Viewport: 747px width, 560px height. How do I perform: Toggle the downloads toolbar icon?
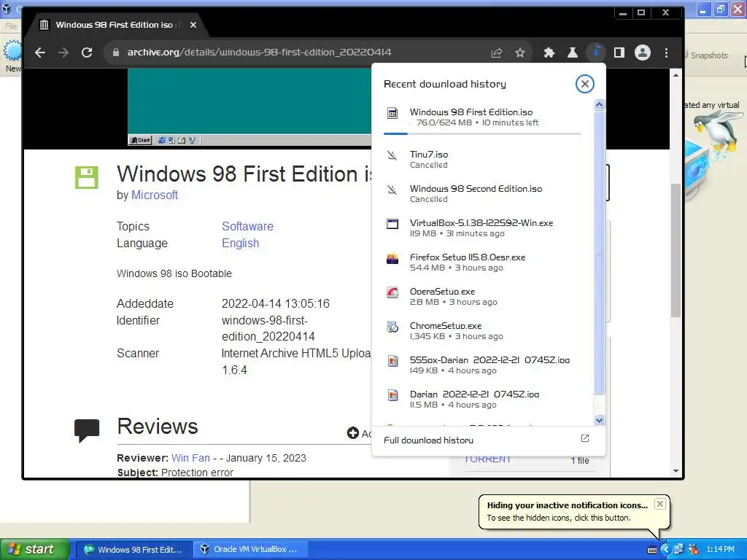(596, 52)
